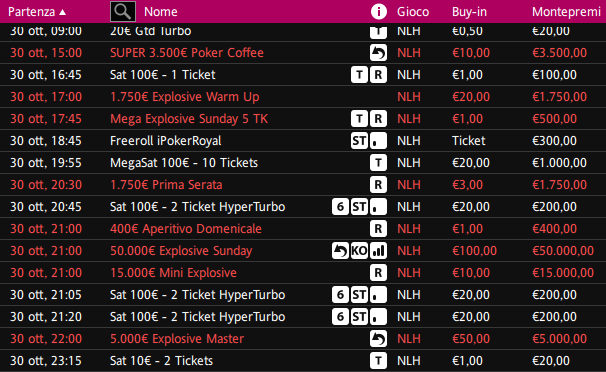Image resolution: width=606 pixels, height=372 pixels.
Task: Sort by the Nome column header
Action: [161, 12]
